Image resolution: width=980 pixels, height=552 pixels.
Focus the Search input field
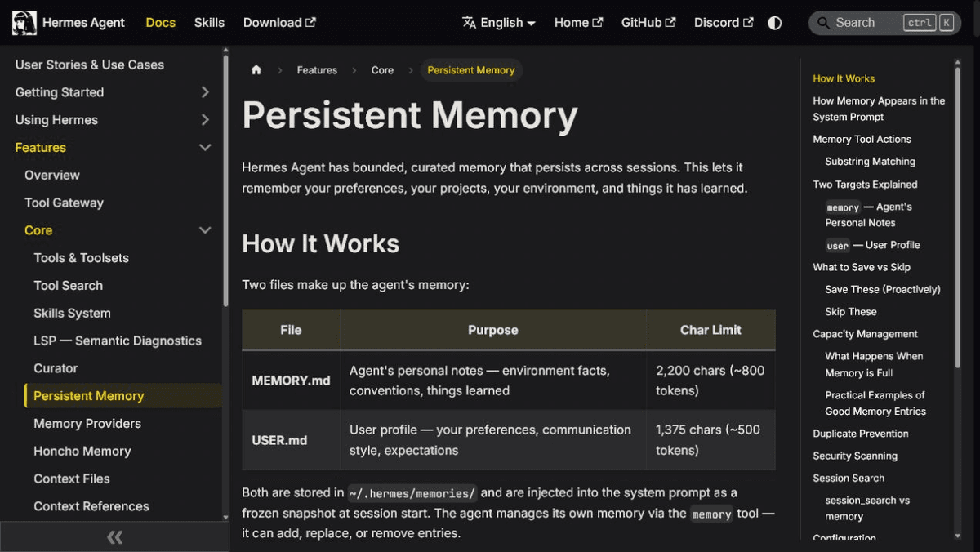884,23
